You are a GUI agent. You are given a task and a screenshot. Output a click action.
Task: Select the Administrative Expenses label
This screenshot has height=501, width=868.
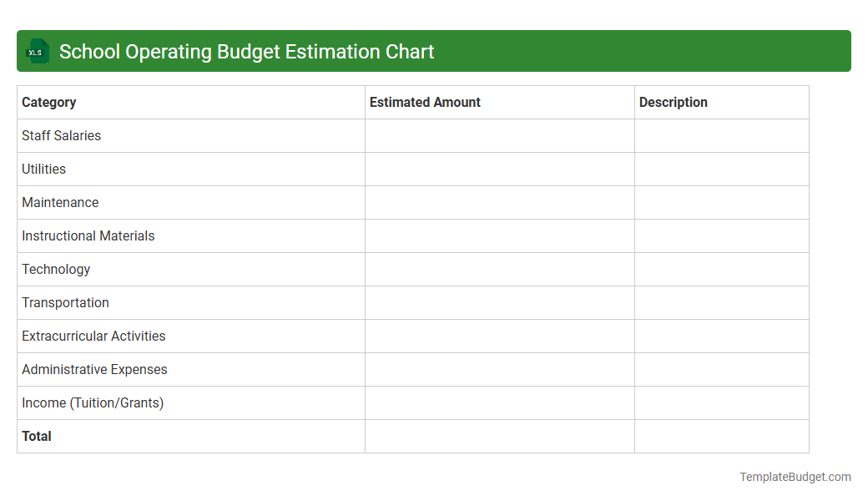(x=94, y=369)
